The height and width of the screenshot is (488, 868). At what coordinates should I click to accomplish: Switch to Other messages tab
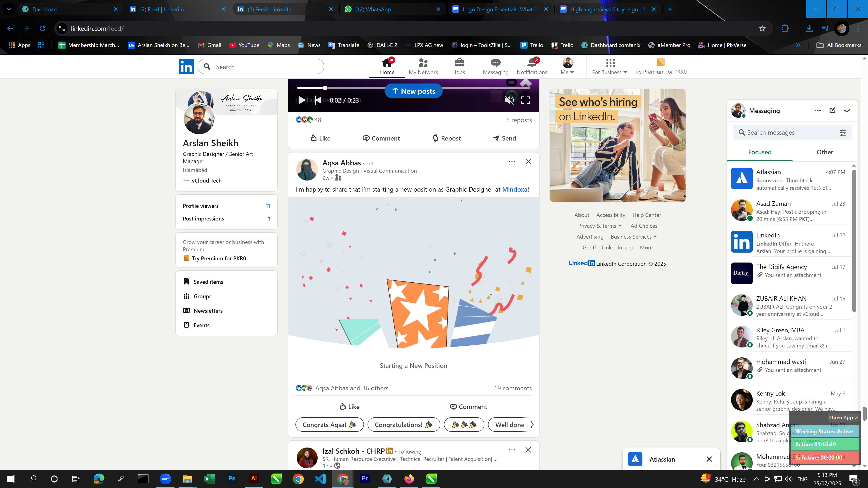coord(825,152)
